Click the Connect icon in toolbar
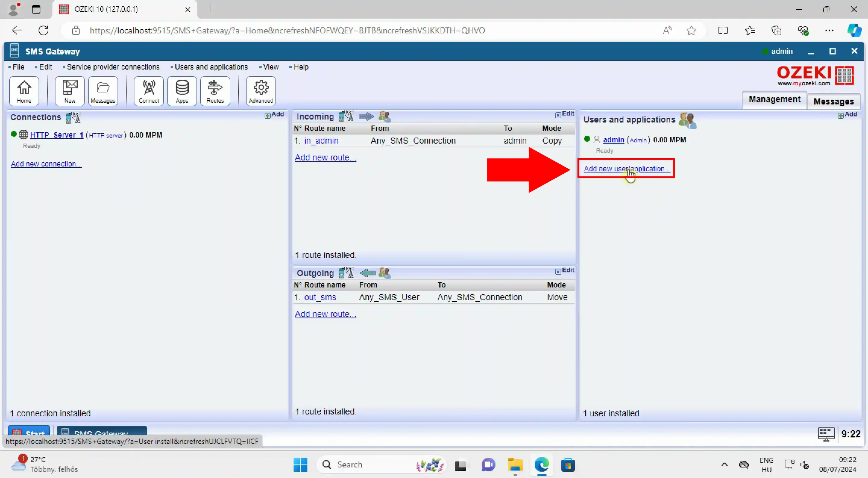Screen dimensions: 868x478 [149, 91]
